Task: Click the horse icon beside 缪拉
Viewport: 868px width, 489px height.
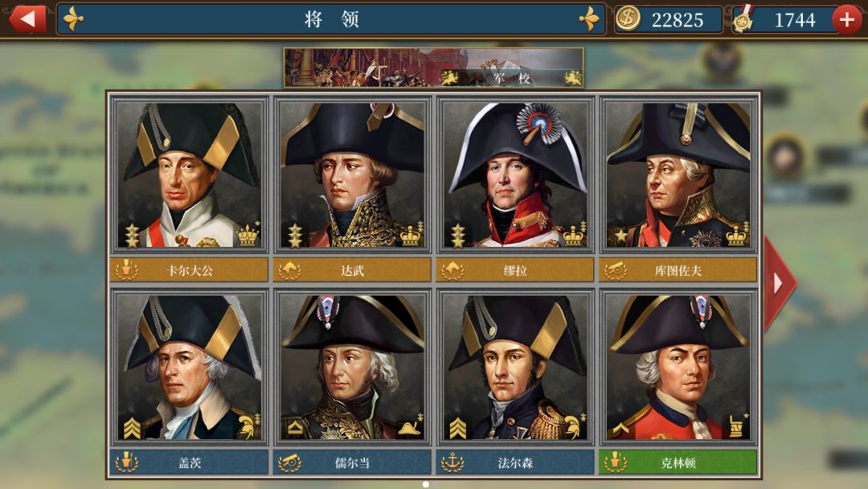Action: 452,270
